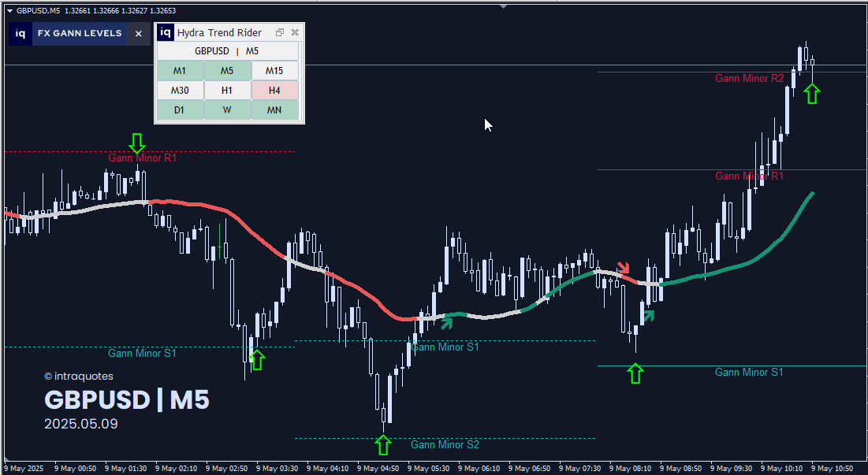
Task: Click the Gann Minor S1 label beside the 05:30 teal arrow
Action: coord(445,347)
